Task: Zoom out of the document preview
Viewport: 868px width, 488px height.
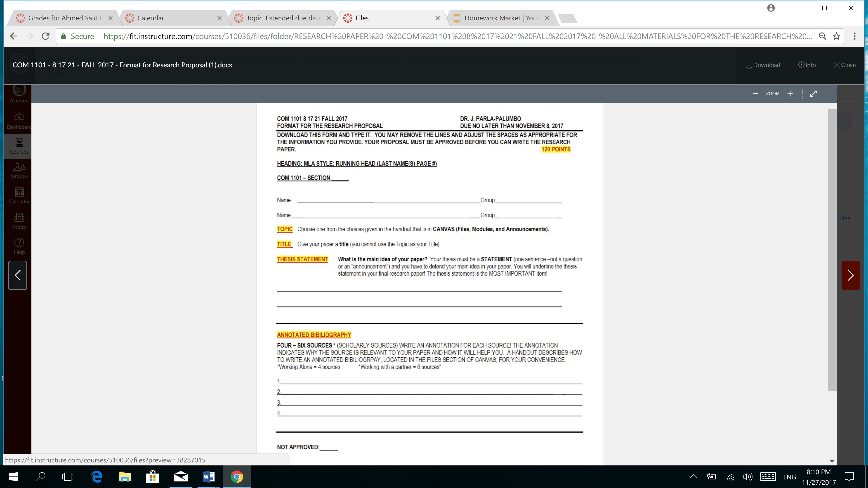Action: (755, 94)
